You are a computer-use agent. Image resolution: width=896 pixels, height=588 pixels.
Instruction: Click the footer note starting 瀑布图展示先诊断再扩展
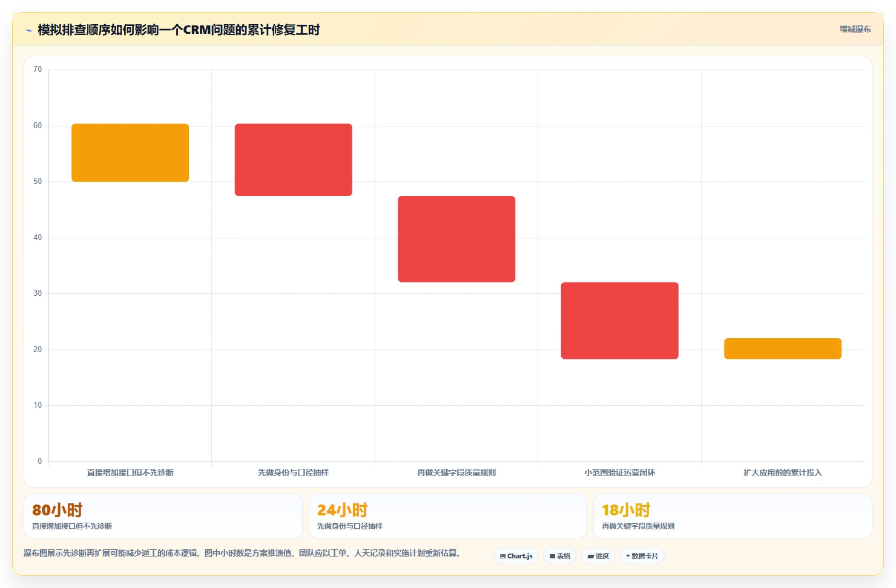pos(242,553)
